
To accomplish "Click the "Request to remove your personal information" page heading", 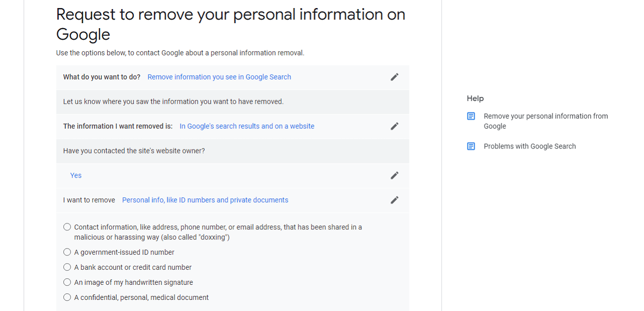I will point(231,24).
